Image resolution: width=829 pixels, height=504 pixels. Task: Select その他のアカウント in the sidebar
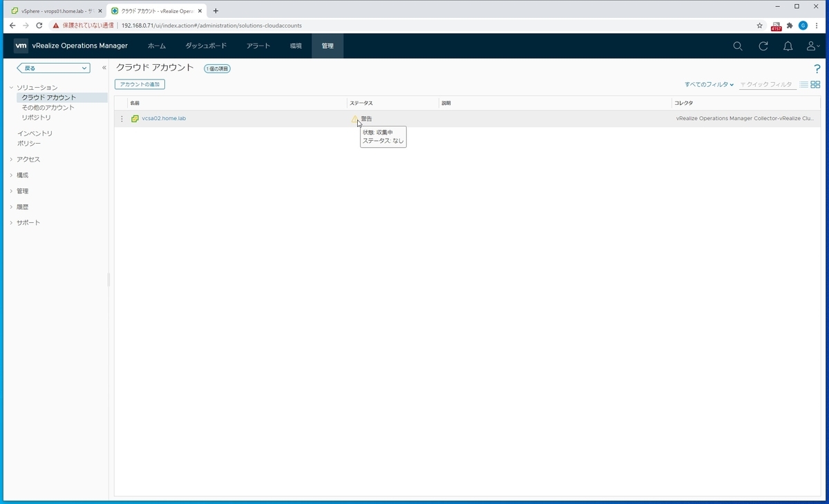point(48,108)
